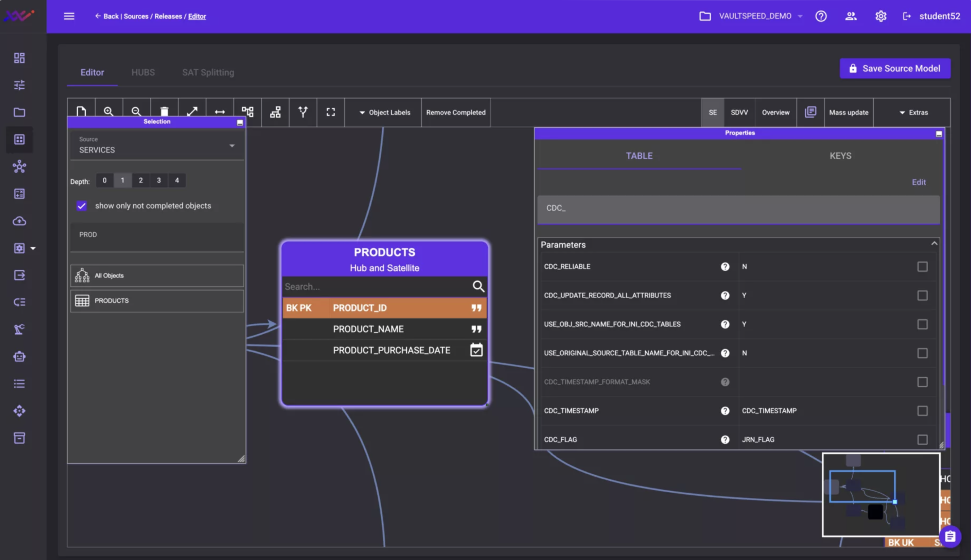The height and width of the screenshot is (560, 971).
Task: Switch to the KEYS properties tab
Action: [840, 156]
